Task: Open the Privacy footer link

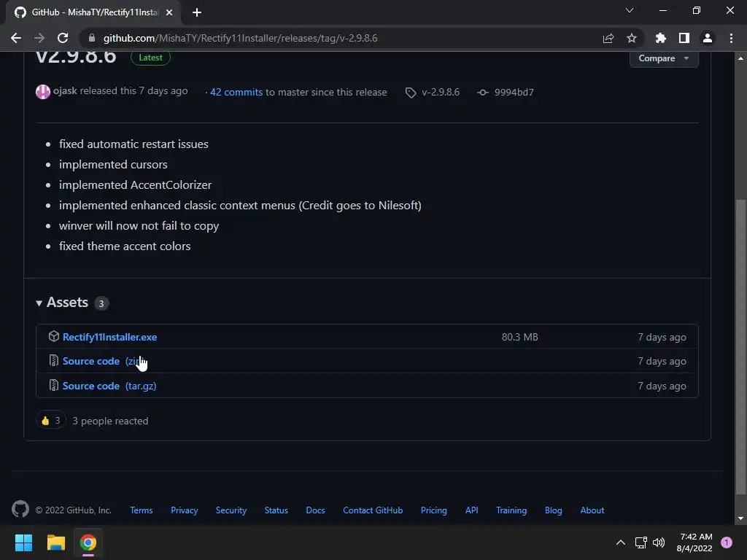Action: [x=185, y=510]
